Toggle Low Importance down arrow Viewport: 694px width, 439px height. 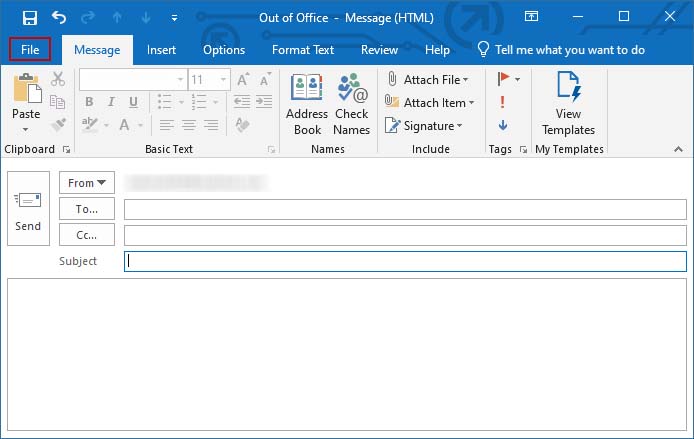[502, 125]
